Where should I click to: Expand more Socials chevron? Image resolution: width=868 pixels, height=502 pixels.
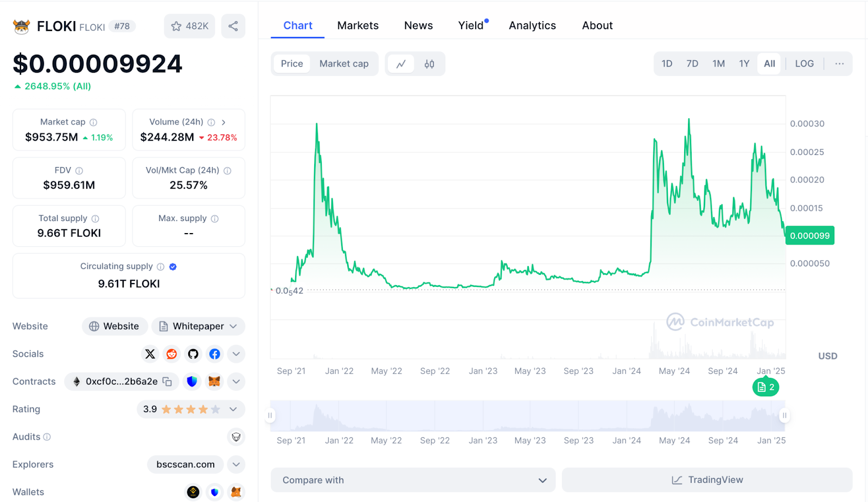coord(236,354)
